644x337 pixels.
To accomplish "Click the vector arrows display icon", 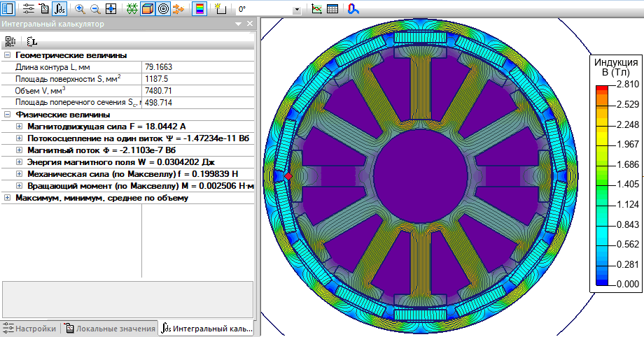I will tap(178, 9).
